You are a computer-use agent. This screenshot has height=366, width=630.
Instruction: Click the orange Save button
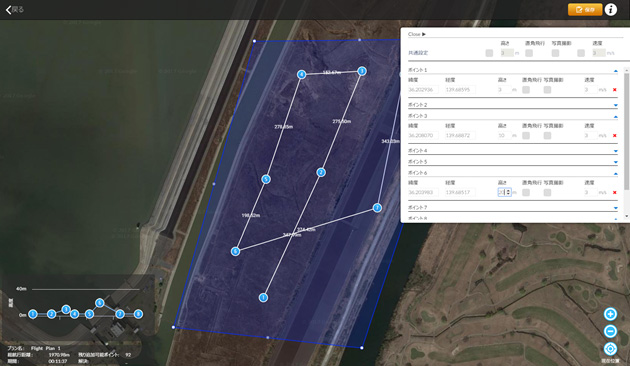tap(585, 9)
